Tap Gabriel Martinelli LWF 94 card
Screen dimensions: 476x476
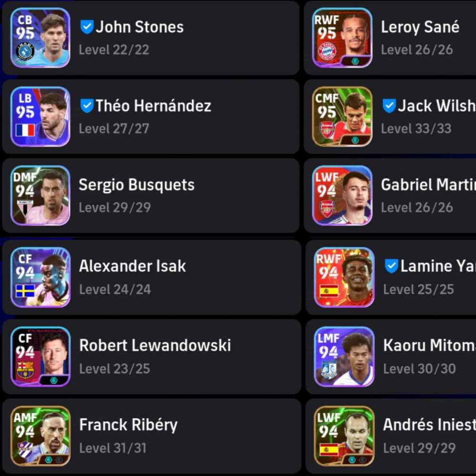click(x=342, y=196)
